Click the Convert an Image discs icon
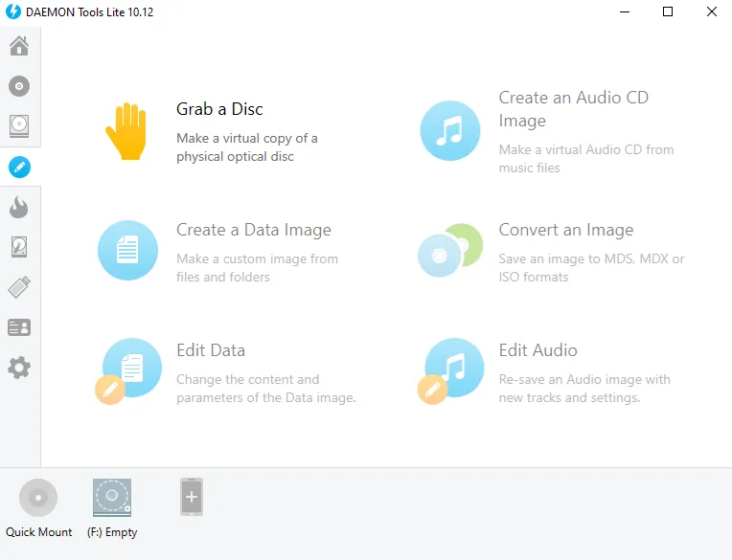 (450, 251)
